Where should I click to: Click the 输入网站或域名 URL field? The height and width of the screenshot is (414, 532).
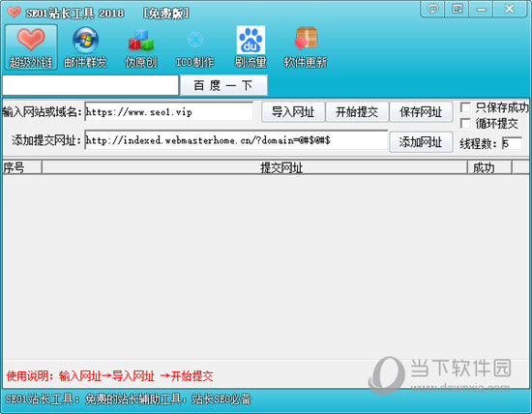(x=168, y=111)
